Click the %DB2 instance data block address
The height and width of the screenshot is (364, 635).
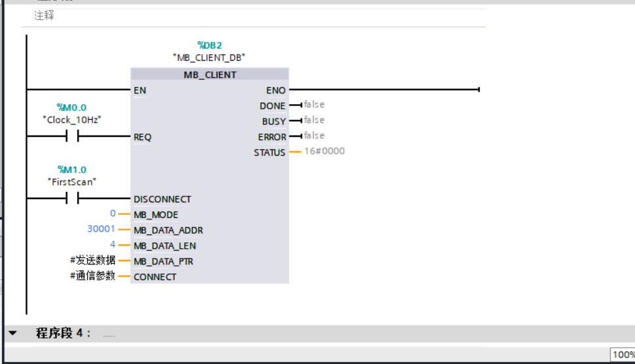pos(209,45)
